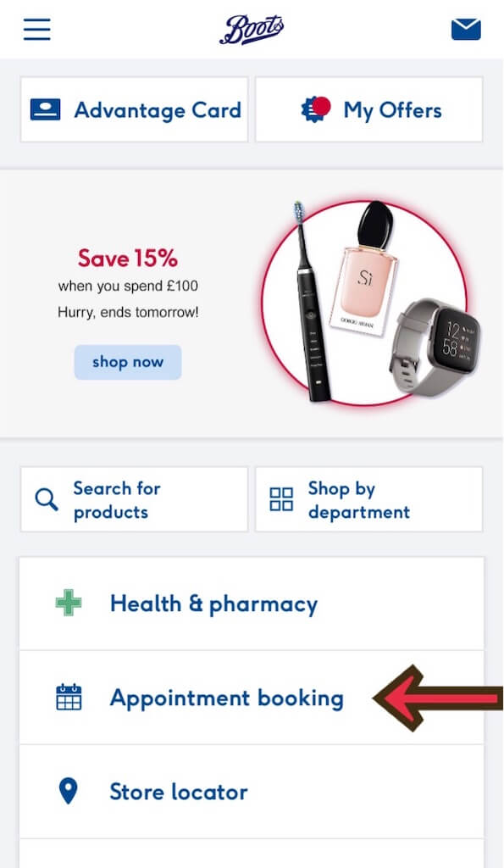Select Appointment booking menu item
The height and width of the screenshot is (868, 504).
pyautogui.click(x=252, y=698)
